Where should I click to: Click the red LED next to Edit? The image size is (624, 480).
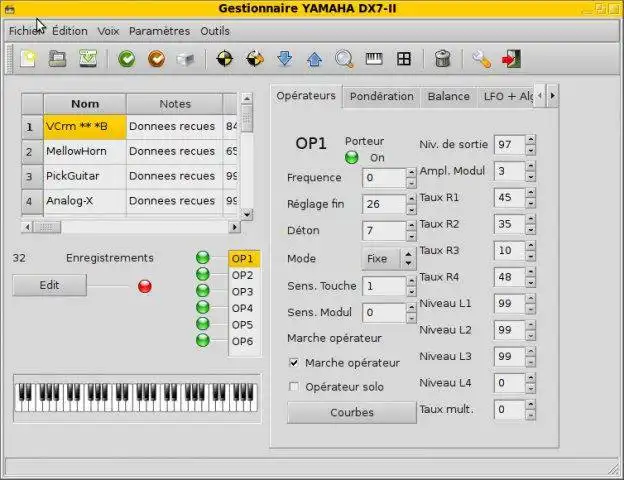point(145,286)
